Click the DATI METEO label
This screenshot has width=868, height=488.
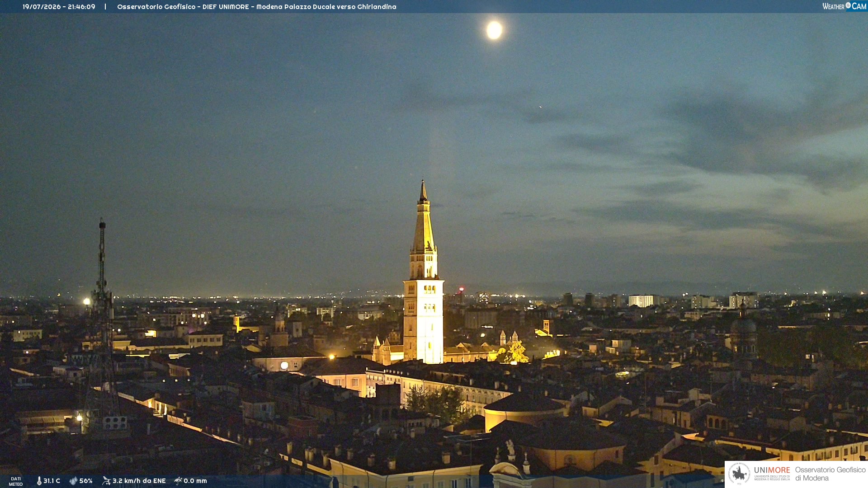16,482
